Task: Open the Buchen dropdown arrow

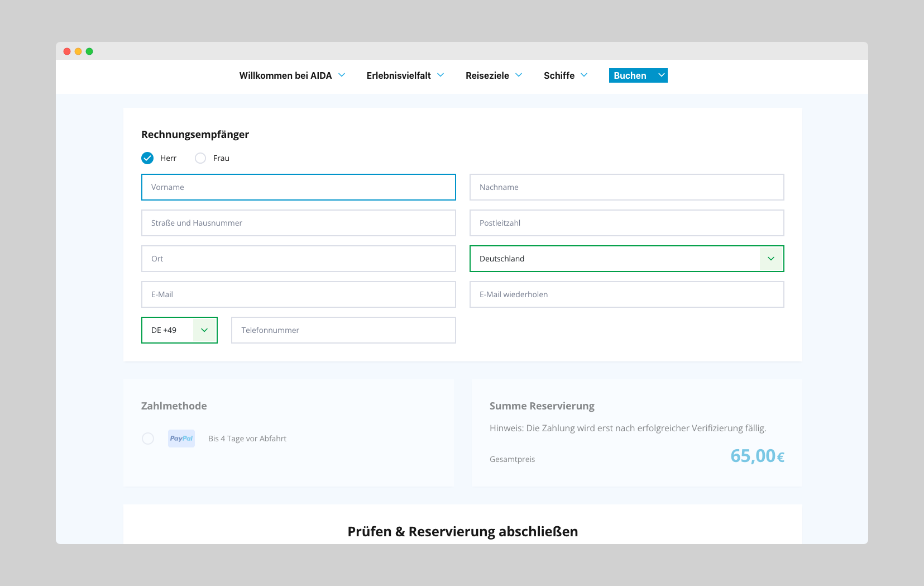Action: tap(662, 75)
